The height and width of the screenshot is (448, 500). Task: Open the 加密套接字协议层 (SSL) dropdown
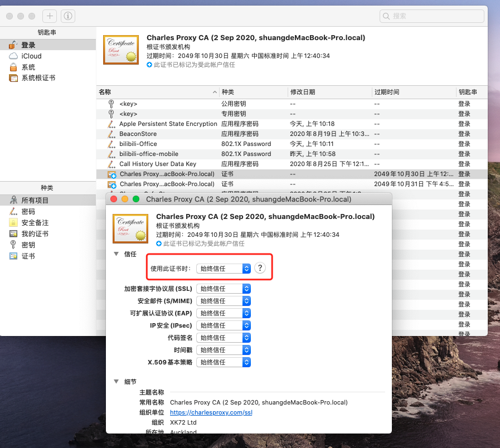coord(223,289)
